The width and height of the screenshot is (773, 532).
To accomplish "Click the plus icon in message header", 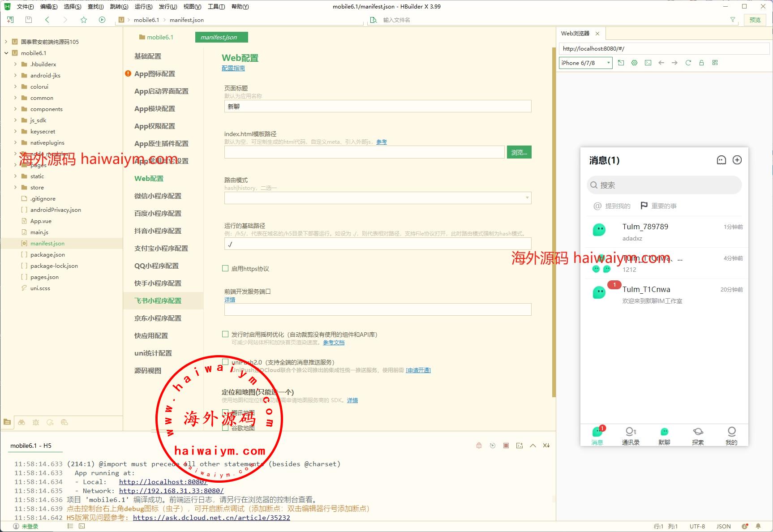I will point(737,160).
